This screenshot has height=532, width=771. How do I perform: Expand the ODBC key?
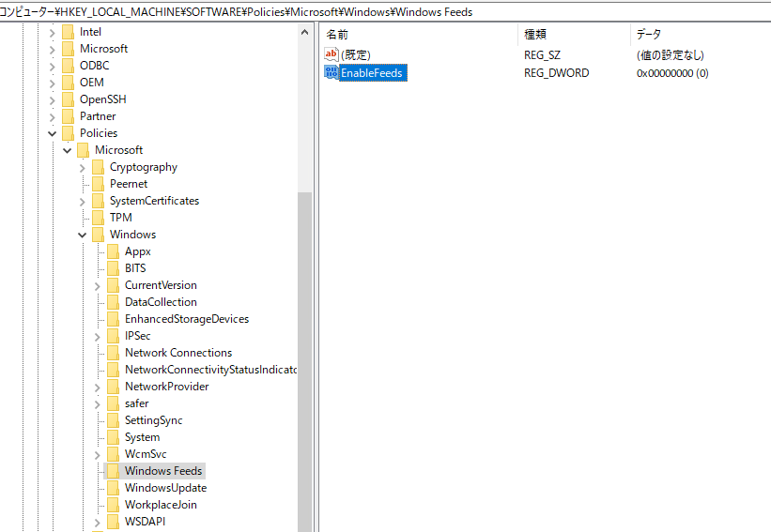click(x=53, y=67)
